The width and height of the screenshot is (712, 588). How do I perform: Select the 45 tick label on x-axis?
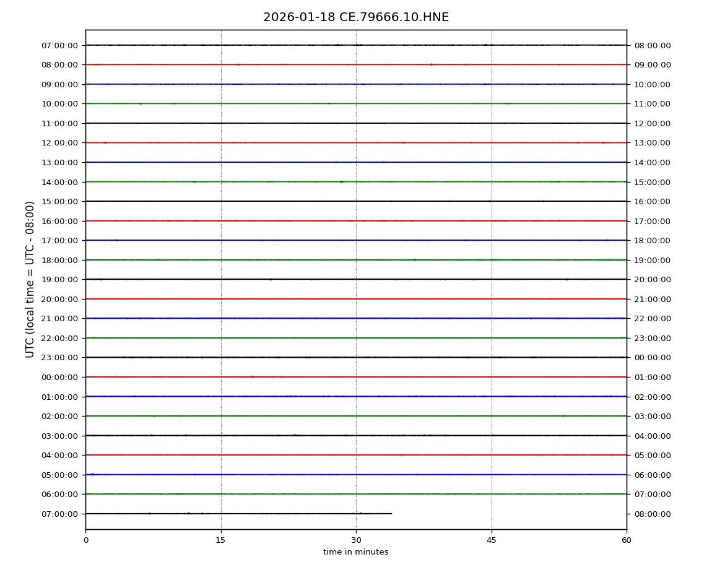492,540
